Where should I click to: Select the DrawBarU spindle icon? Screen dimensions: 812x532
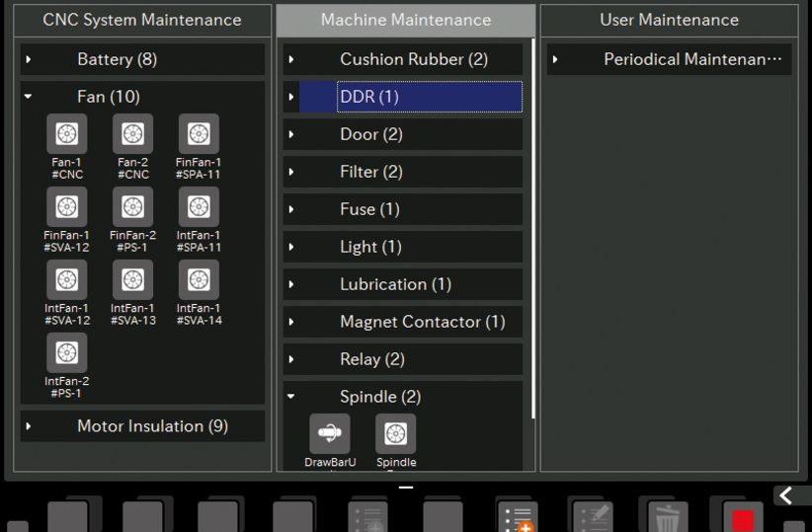330,434
